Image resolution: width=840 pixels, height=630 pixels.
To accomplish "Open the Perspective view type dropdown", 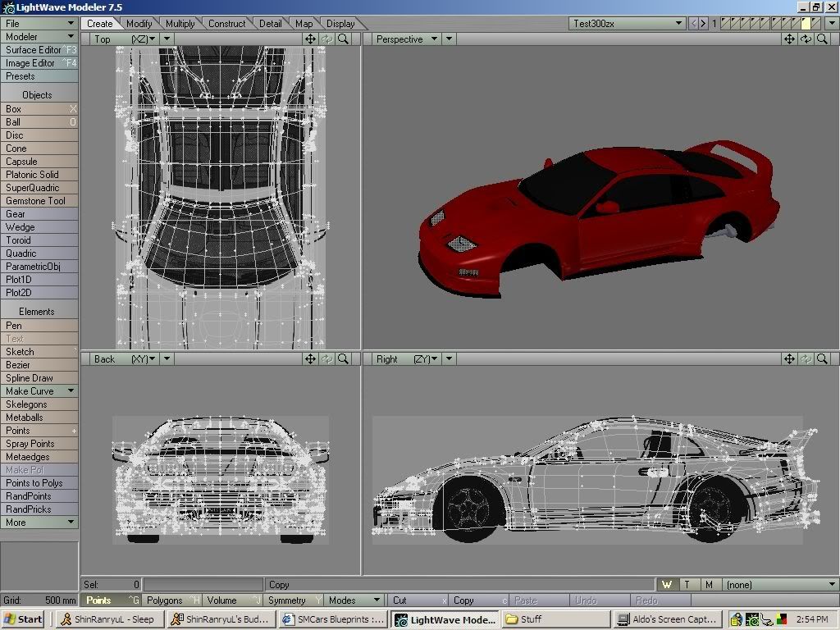I will click(433, 39).
